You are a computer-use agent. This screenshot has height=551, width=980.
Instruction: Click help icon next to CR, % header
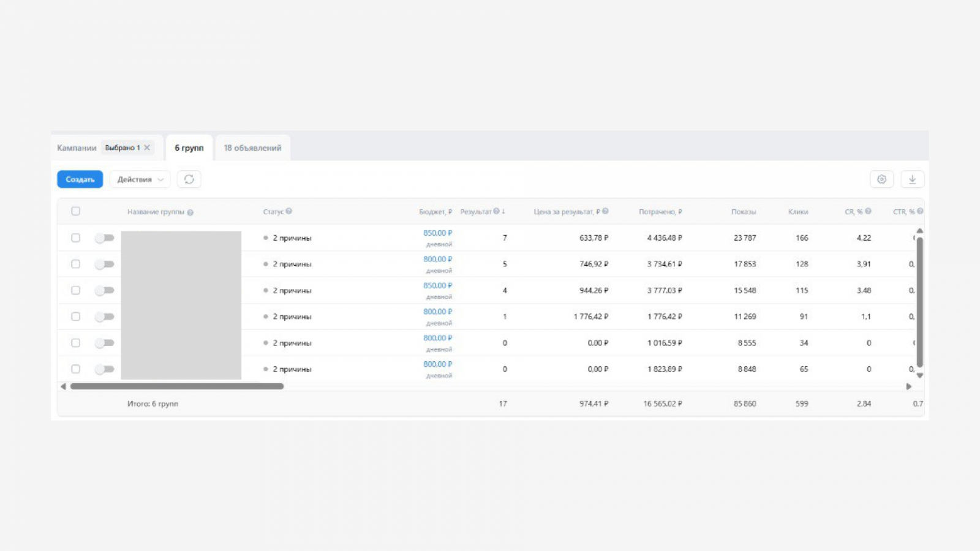pos(868,211)
